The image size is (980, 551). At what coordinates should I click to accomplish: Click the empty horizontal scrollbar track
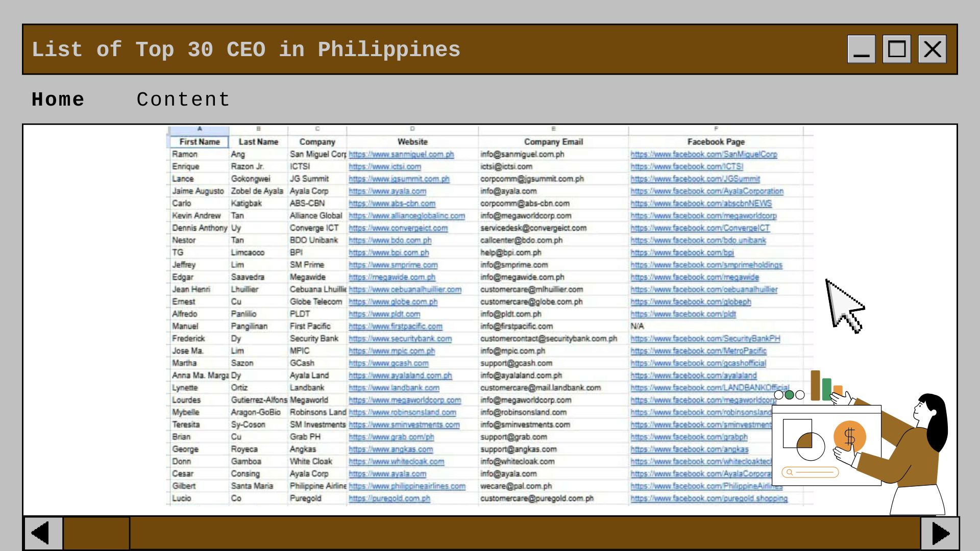coord(525,534)
